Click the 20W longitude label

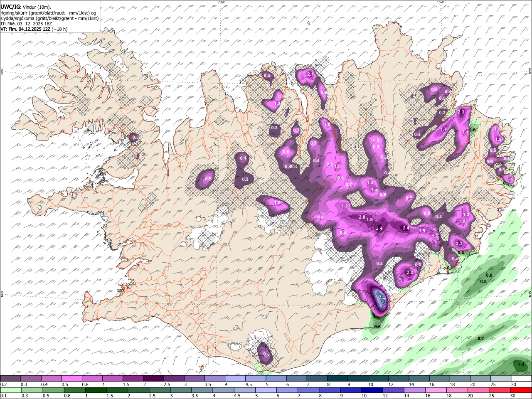(221, 2)
